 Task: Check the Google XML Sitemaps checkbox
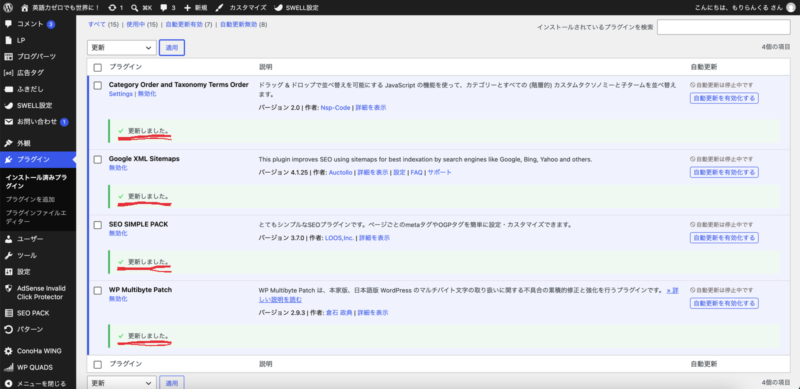[x=97, y=159]
